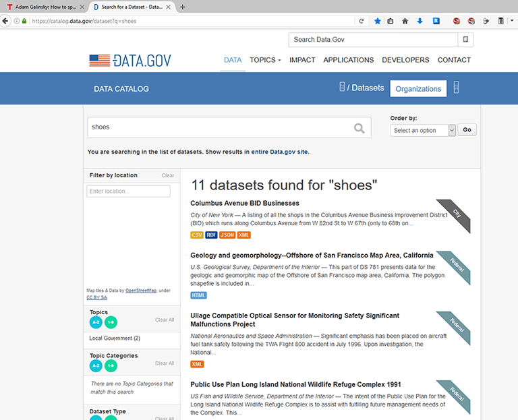Open the entire Data.gov site link
The width and height of the screenshot is (518, 420).
[279, 152]
